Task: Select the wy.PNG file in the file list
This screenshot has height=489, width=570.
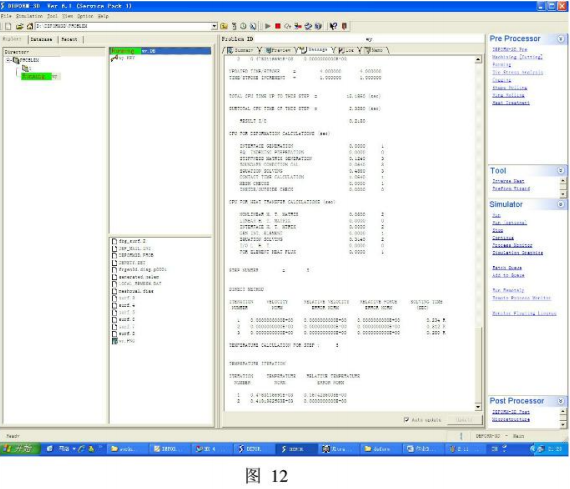Action: click(x=124, y=341)
